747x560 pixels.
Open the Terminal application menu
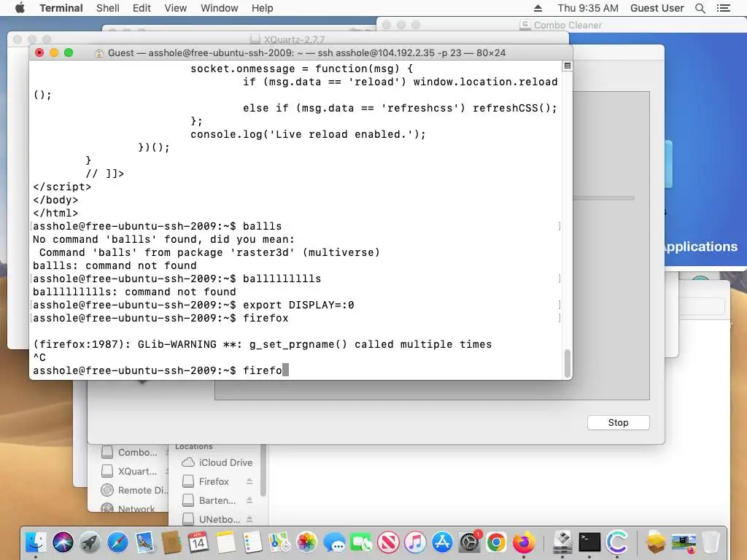click(61, 8)
